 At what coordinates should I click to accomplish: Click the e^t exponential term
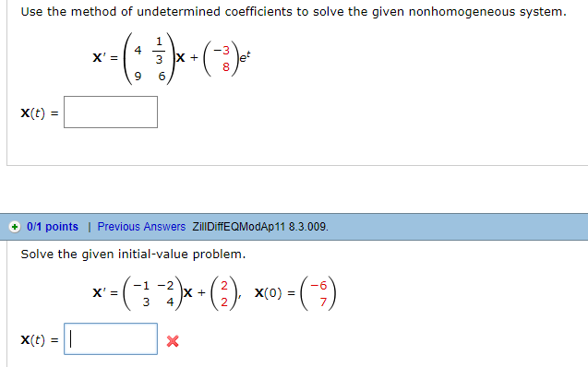click(245, 57)
